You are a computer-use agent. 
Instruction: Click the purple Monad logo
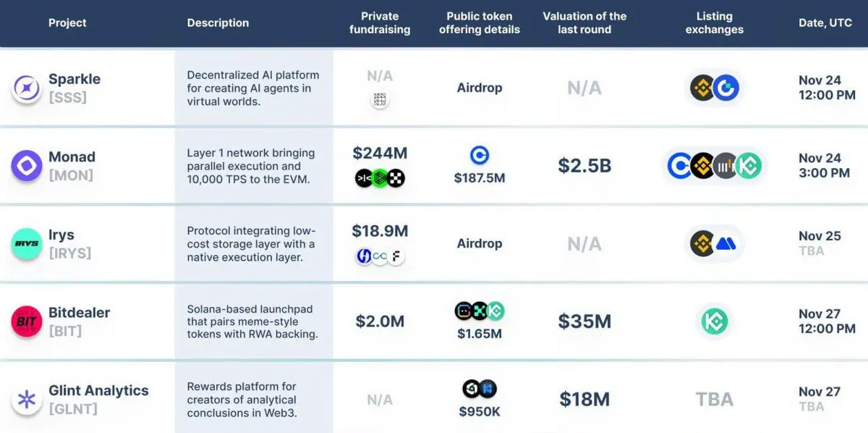[x=27, y=166]
